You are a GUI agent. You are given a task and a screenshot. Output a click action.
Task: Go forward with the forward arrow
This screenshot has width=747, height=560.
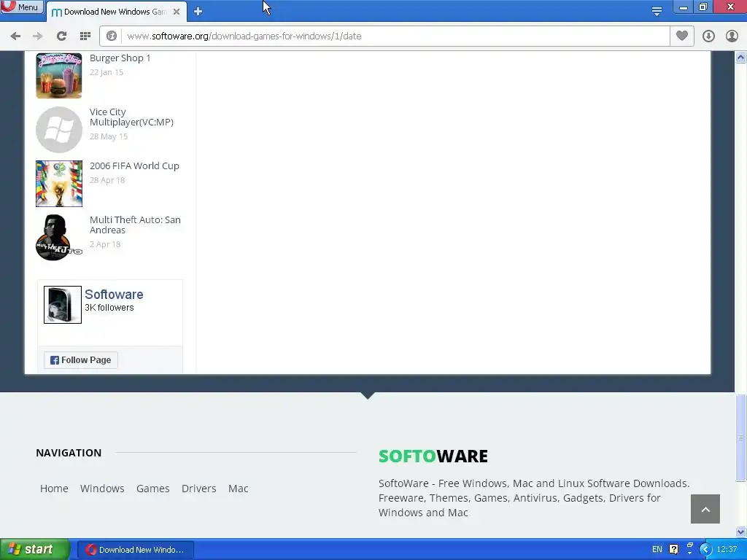[x=38, y=36]
